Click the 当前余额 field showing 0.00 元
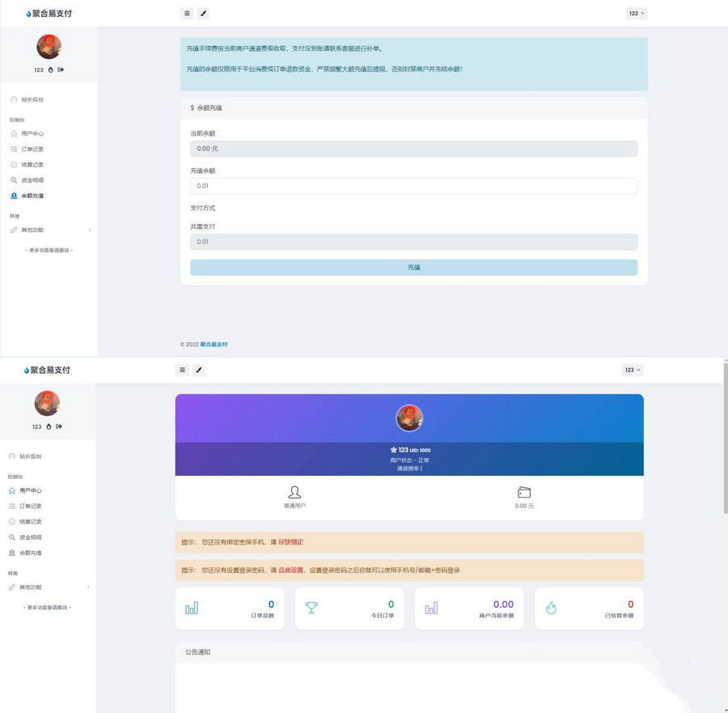 pos(413,149)
